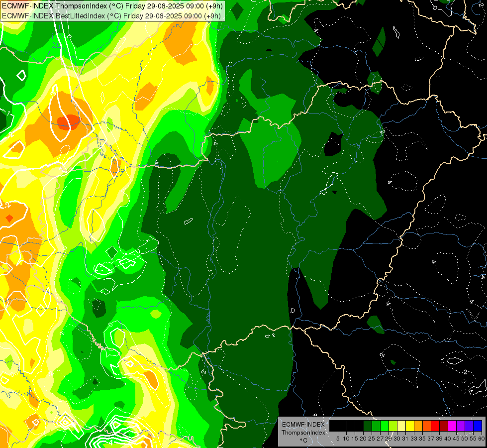The image size is (487, 448).
Task: Click the legend tick value 60
Action: point(482,439)
